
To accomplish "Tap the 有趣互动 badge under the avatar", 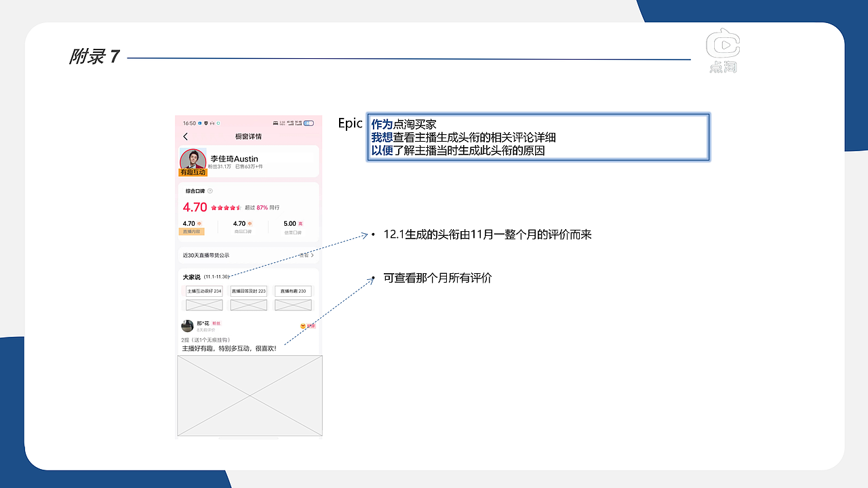I will pos(193,172).
